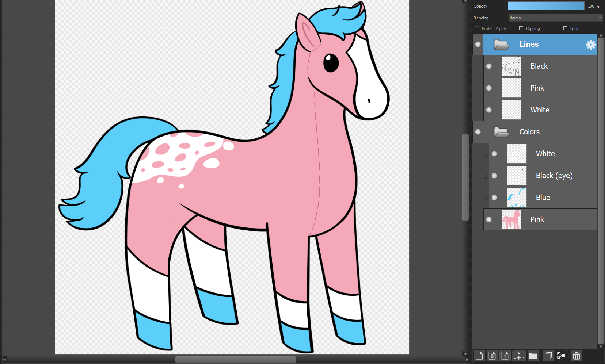Delete the selected layer with trash icon
The image size is (605, 364).
tap(577, 356)
